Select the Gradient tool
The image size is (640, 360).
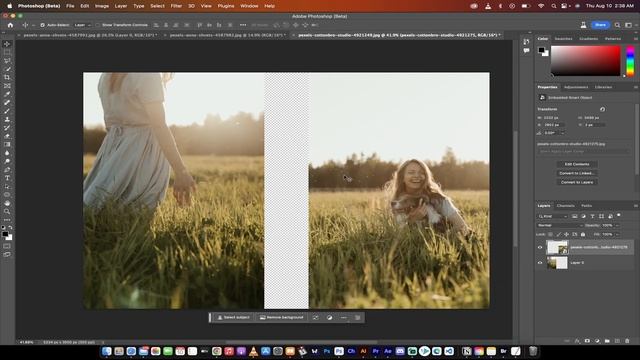(x=7, y=144)
